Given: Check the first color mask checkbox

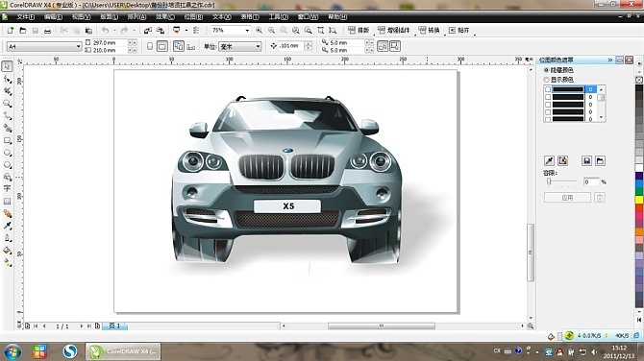Looking at the screenshot, I should (548, 89).
